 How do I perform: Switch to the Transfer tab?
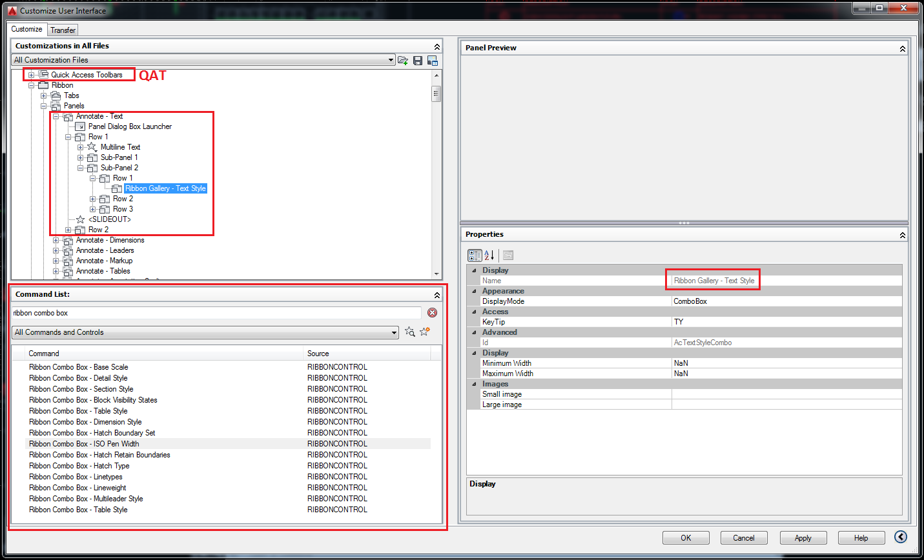pos(62,30)
